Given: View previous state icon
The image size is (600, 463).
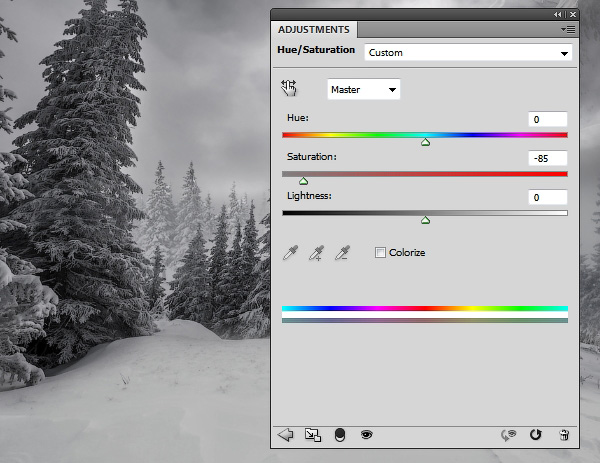Looking at the screenshot, I should [x=509, y=435].
